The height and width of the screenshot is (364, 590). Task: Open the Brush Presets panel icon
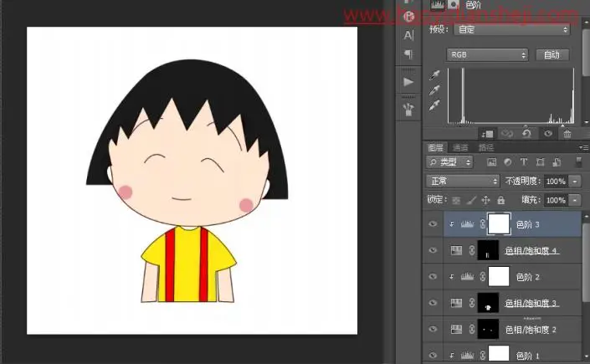click(408, 110)
